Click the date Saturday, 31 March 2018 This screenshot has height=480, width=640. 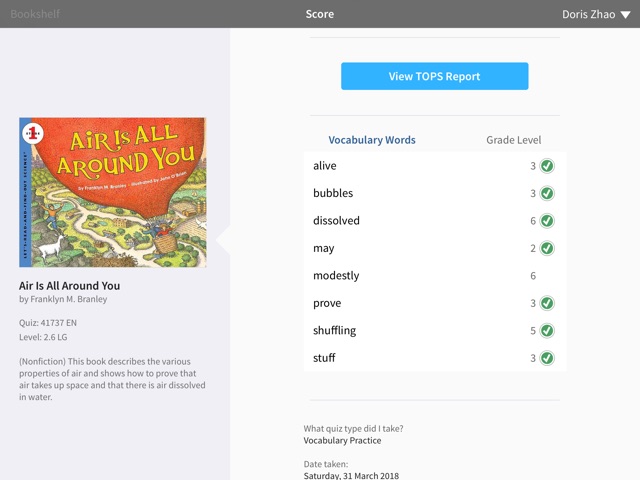pyautogui.click(x=351, y=476)
